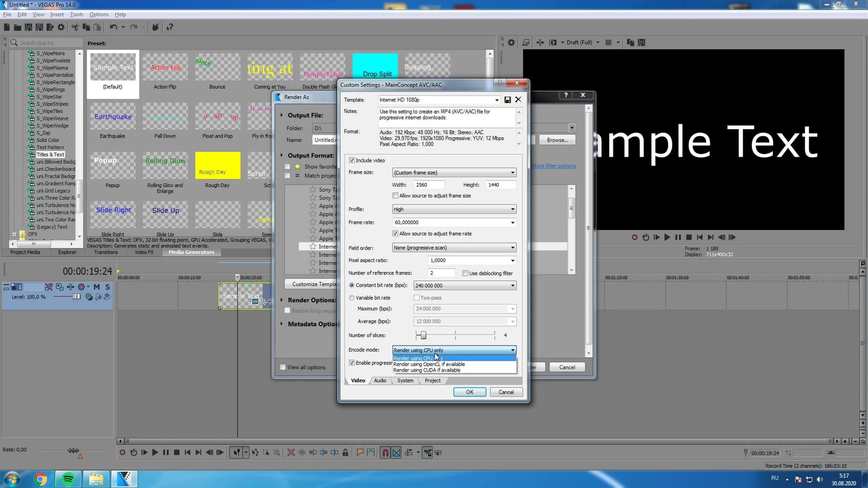The height and width of the screenshot is (488, 868).
Task: Delete template X icon next to template name
Action: [x=518, y=100]
